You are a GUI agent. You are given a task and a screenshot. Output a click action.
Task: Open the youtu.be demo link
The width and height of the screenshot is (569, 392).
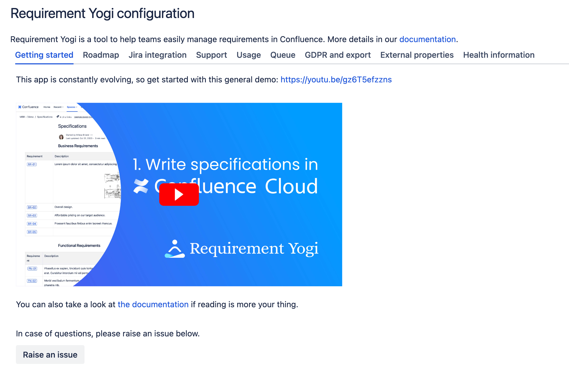[x=336, y=79]
